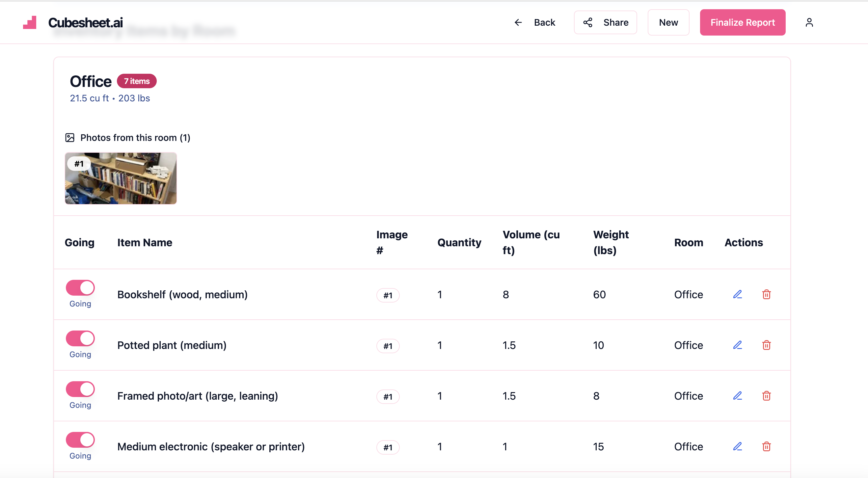868x478 pixels.
Task: Delete the Bookshelf (wood, medium) item
Action: tap(766, 294)
